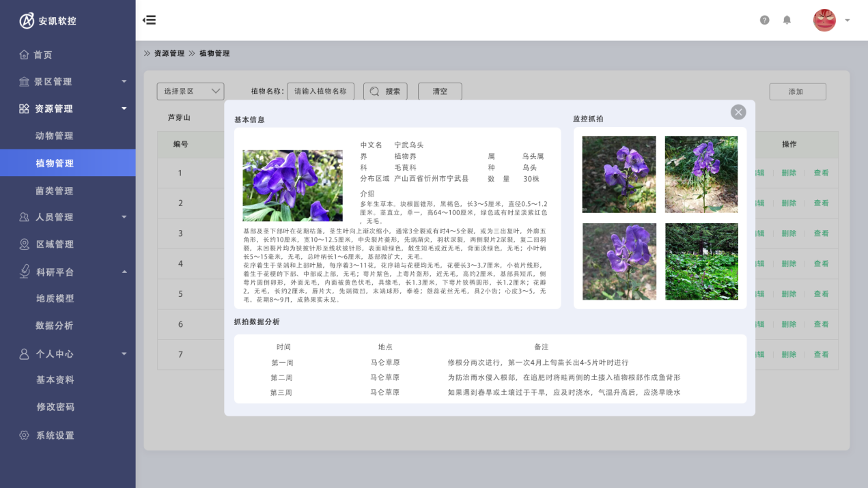Go to 首页 in the sidebar
Viewport: 868px width, 488px height.
tap(43, 55)
